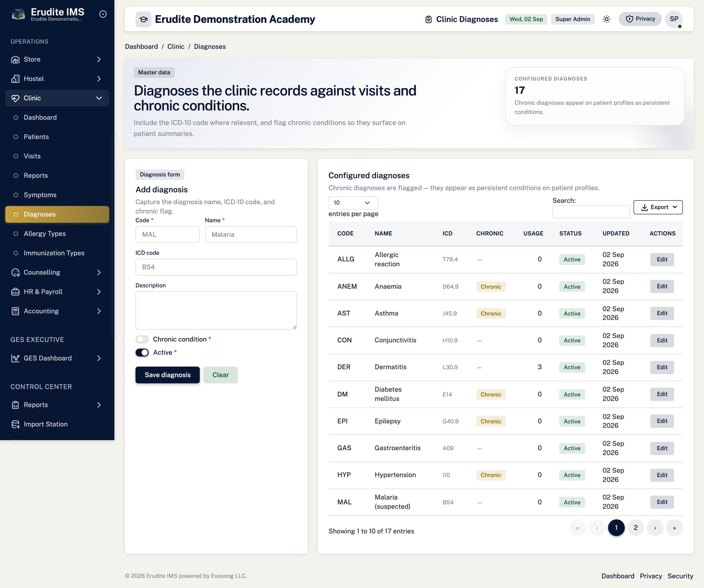Image resolution: width=704 pixels, height=588 pixels.
Task: Click the Dashboard breadcrumb link
Action: click(141, 47)
